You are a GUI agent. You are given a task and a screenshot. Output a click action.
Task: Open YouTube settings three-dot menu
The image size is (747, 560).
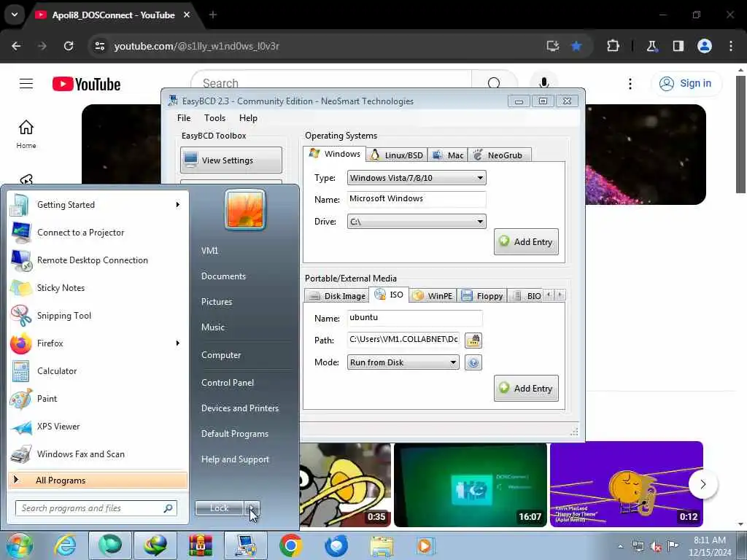[630, 84]
